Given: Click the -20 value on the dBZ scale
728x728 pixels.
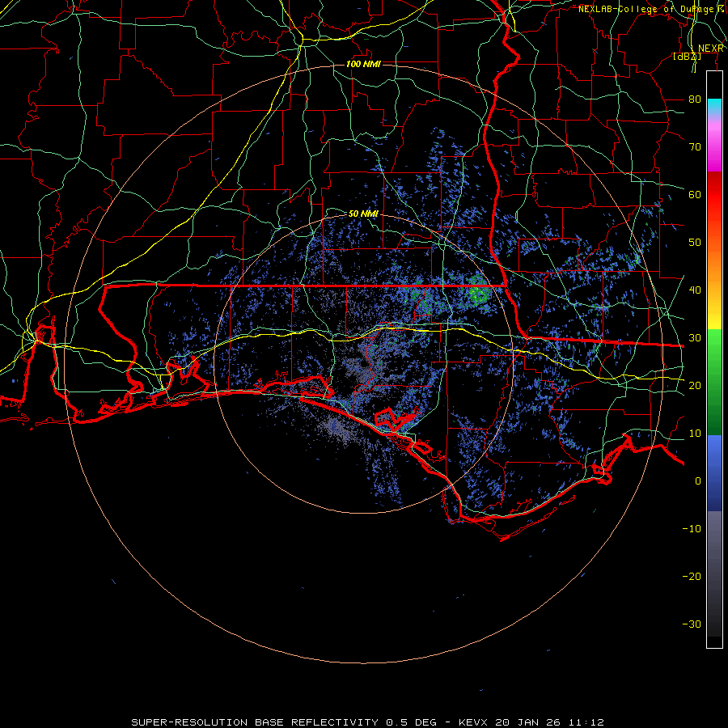Looking at the screenshot, I should pyautogui.click(x=692, y=576).
